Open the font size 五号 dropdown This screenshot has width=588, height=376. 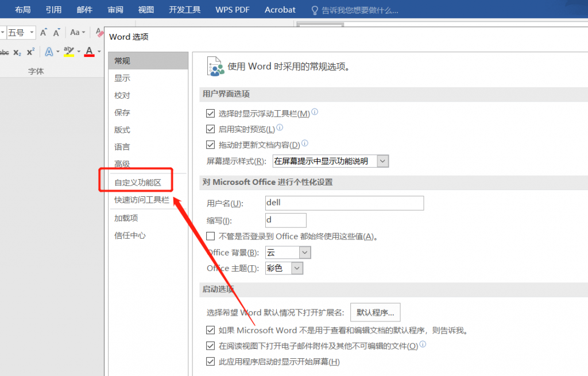point(32,33)
